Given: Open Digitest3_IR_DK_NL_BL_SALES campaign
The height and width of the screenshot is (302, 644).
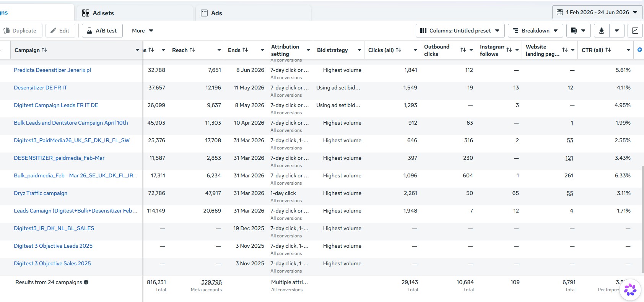Looking at the screenshot, I should [x=54, y=228].
